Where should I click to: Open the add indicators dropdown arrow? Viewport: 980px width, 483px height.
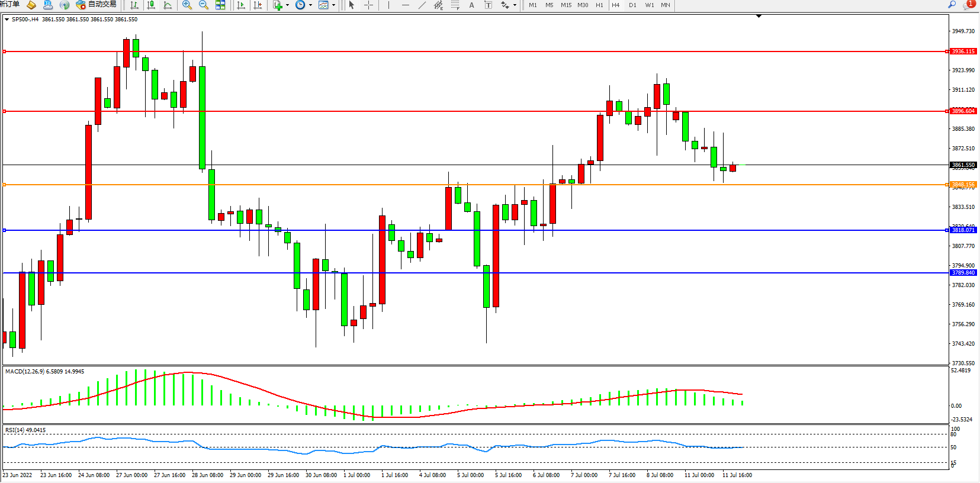287,5
